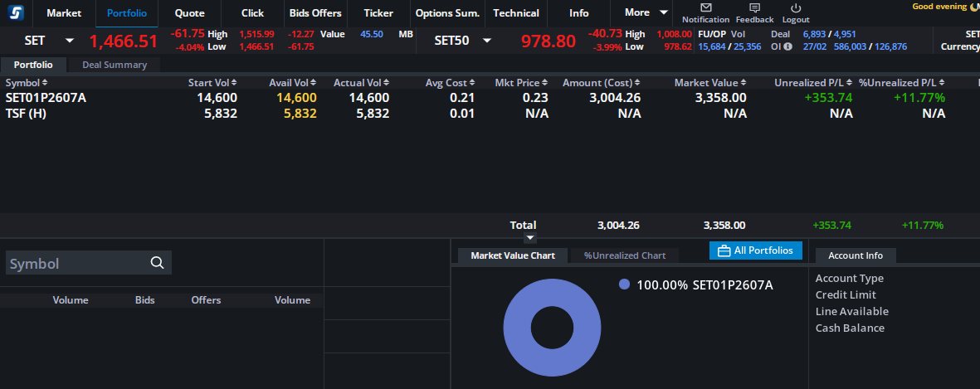
Task: Sort by Unrealized P/L column
Action: click(x=814, y=82)
